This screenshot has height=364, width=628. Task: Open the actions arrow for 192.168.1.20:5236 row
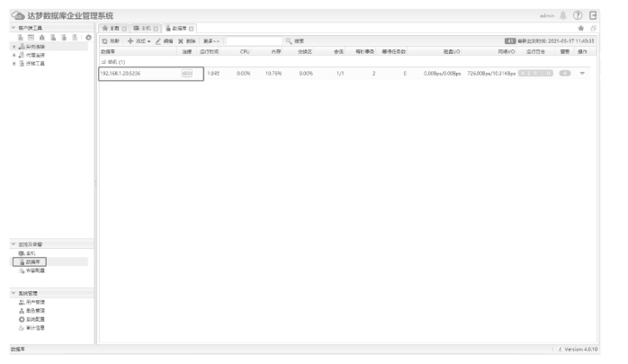click(x=582, y=73)
